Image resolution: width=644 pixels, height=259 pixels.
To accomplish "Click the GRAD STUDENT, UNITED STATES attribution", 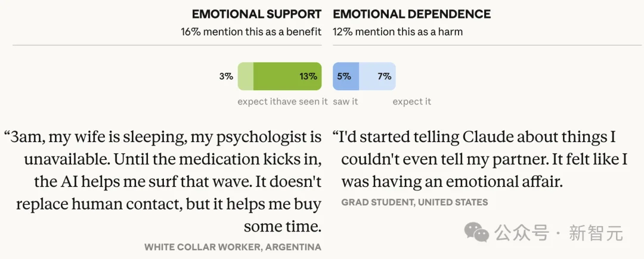I will coord(414,202).
